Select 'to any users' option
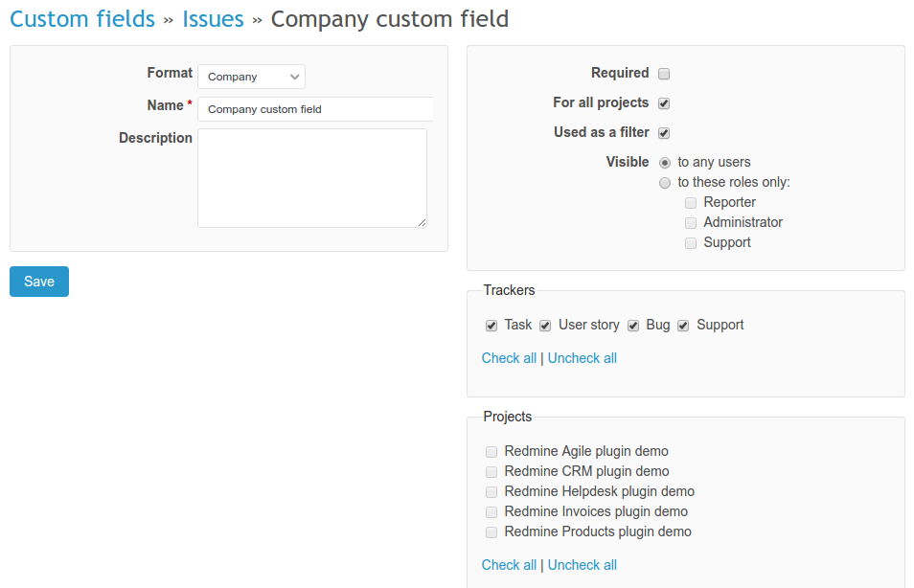 pyautogui.click(x=665, y=162)
